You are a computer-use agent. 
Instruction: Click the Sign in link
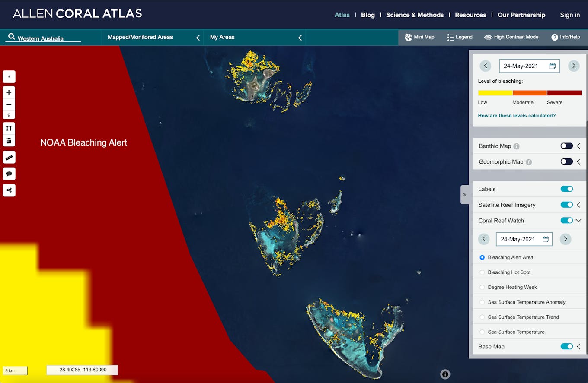(570, 15)
